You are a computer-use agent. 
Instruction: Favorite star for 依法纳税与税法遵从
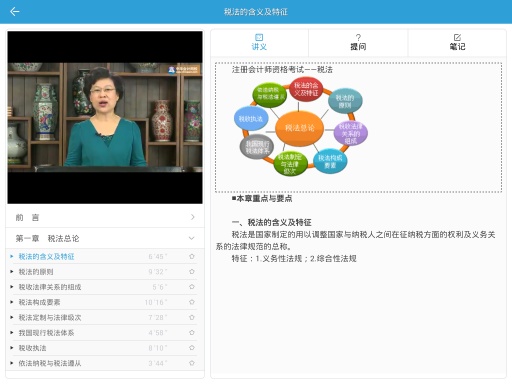[x=192, y=363]
